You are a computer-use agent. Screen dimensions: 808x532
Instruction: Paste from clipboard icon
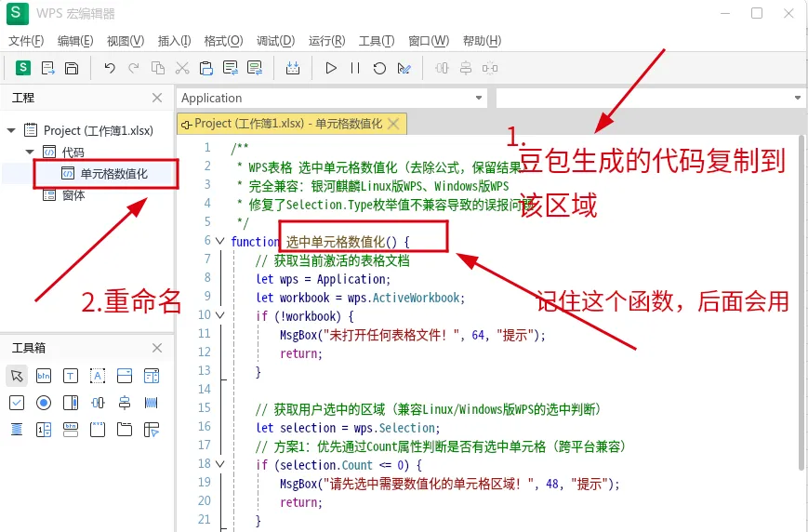point(206,68)
